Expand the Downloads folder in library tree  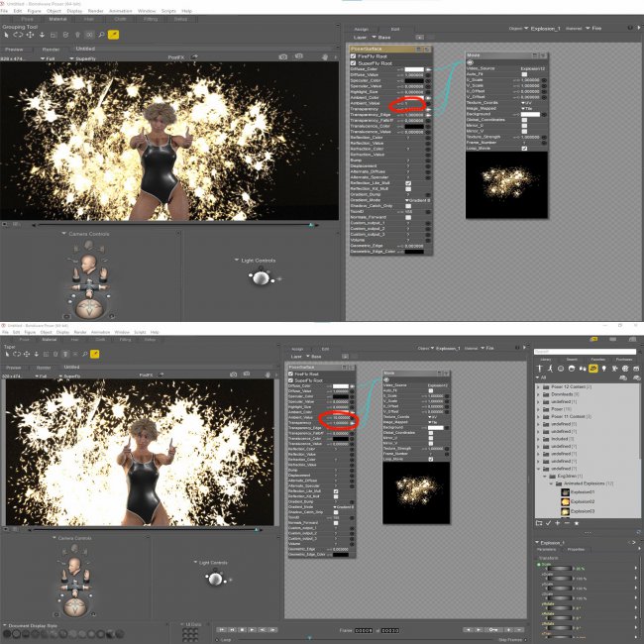(x=538, y=394)
